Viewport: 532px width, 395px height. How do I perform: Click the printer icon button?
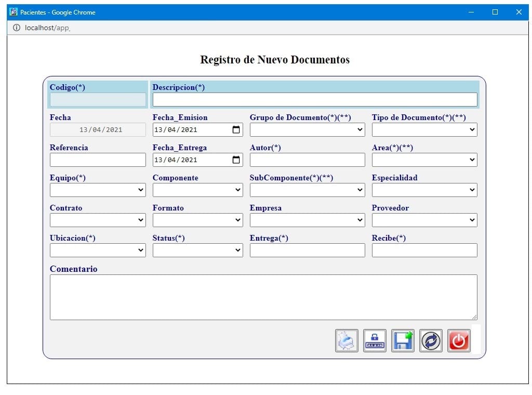pos(347,340)
